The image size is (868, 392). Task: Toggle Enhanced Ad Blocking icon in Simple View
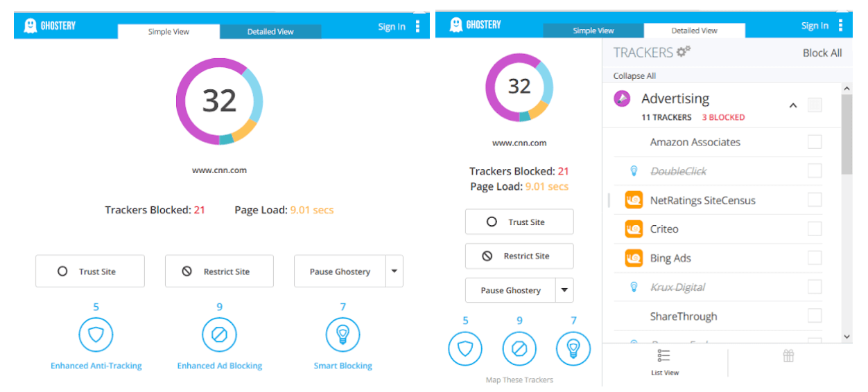pos(219,335)
